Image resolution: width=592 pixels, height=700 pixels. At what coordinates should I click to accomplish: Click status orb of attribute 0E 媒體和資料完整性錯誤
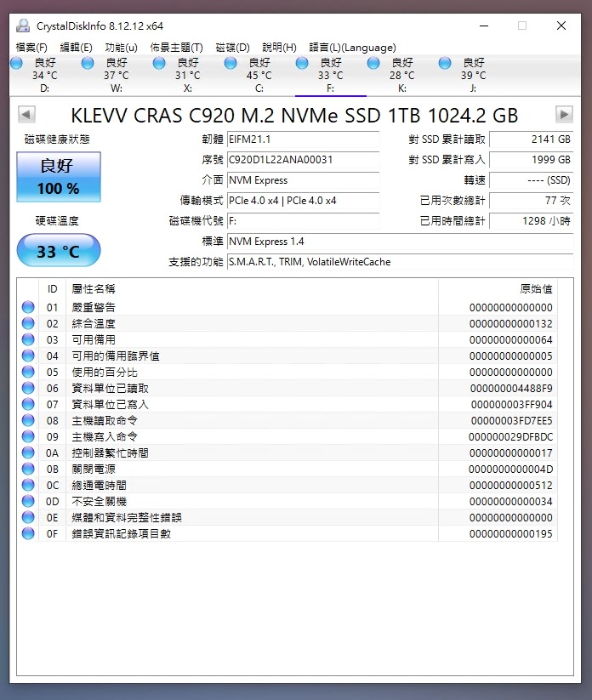28,517
